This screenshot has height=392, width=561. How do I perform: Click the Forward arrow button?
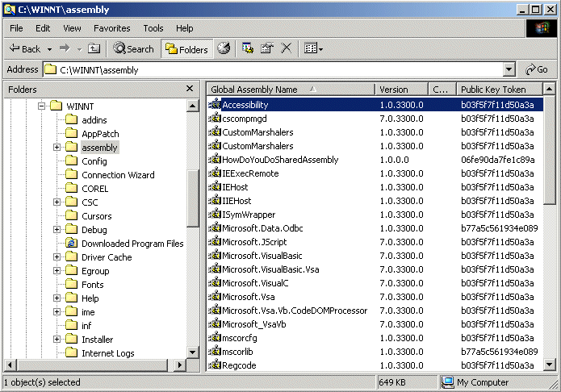click(65, 48)
